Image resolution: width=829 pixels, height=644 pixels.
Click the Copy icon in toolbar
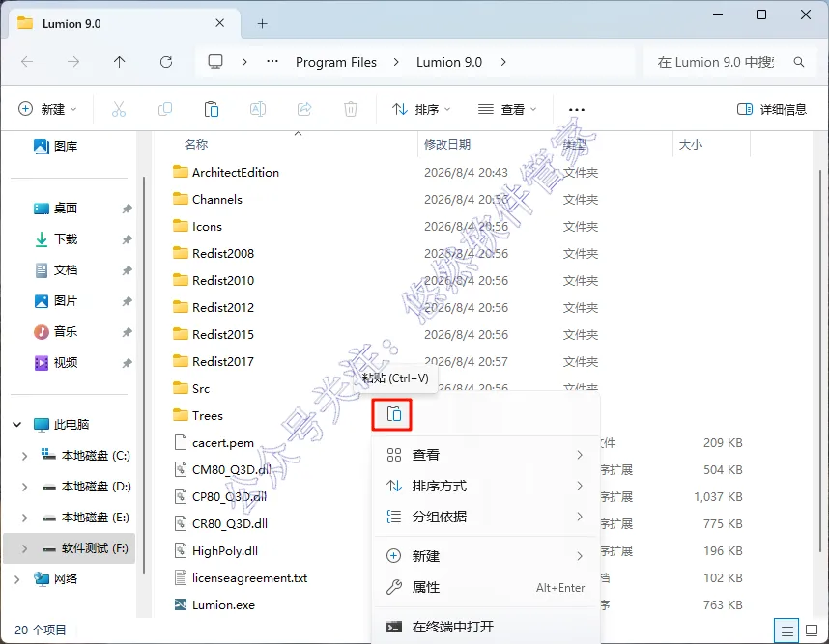165,109
